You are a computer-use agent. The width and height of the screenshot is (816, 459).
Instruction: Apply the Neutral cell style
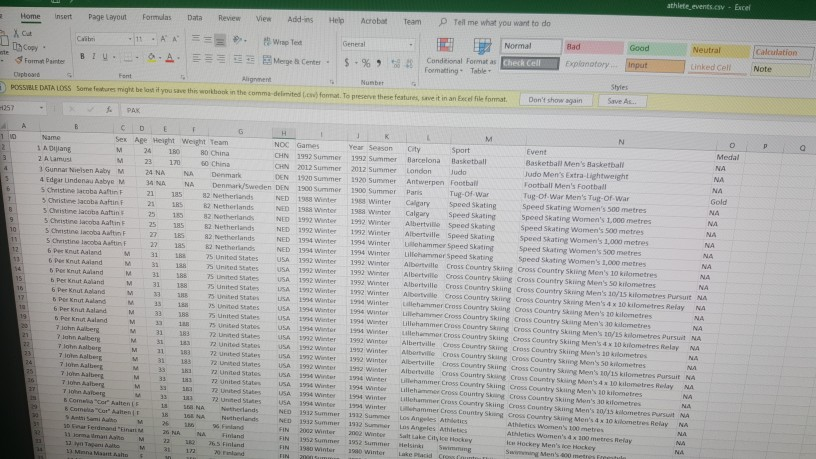pos(719,50)
